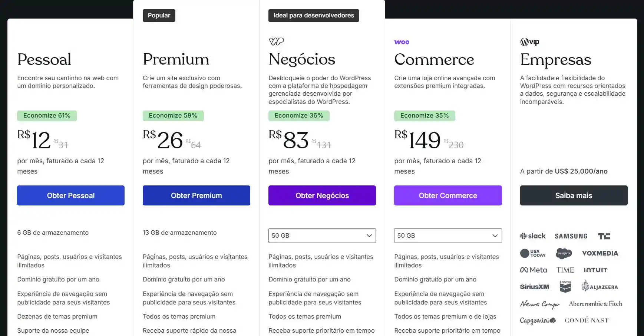
Task: Select the Popular badge on Premium plan
Action: click(159, 15)
